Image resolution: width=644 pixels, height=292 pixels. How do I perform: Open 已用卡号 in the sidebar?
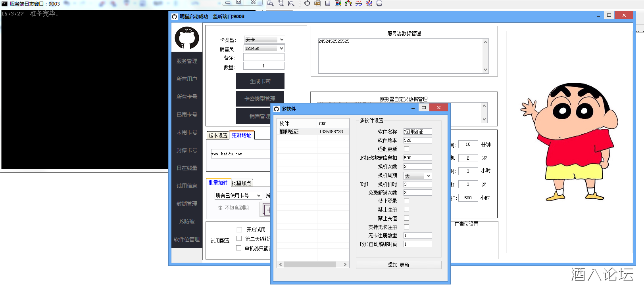click(x=187, y=115)
